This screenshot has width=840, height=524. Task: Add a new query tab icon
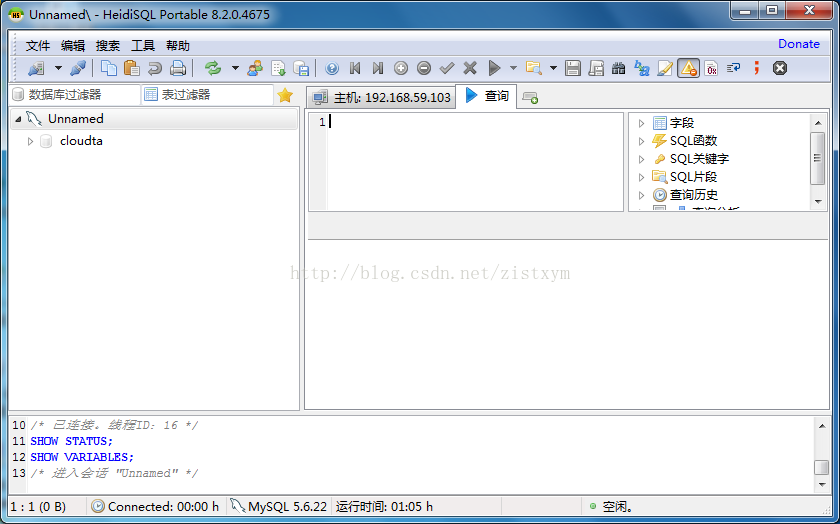530,98
